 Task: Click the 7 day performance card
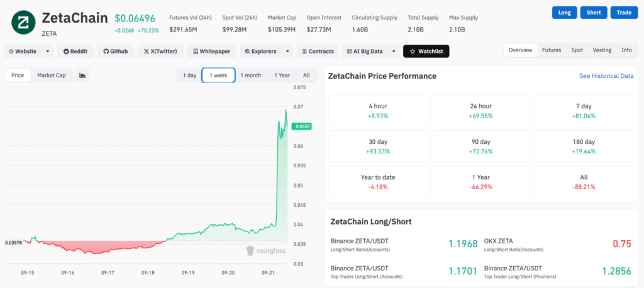click(584, 111)
